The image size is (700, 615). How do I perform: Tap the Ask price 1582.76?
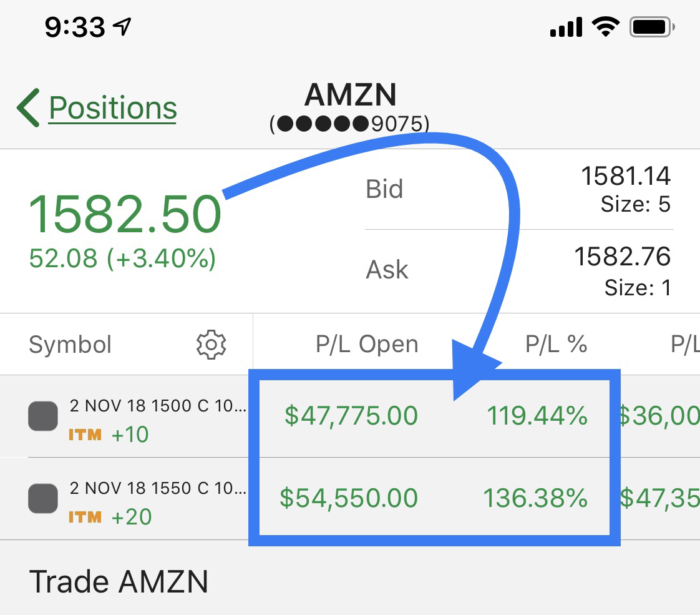pos(622,257)
